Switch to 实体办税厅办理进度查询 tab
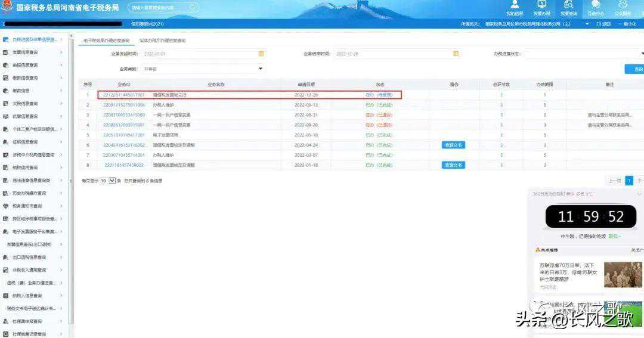The height and width of the screenshot is (338, 644). coord(162,41)
